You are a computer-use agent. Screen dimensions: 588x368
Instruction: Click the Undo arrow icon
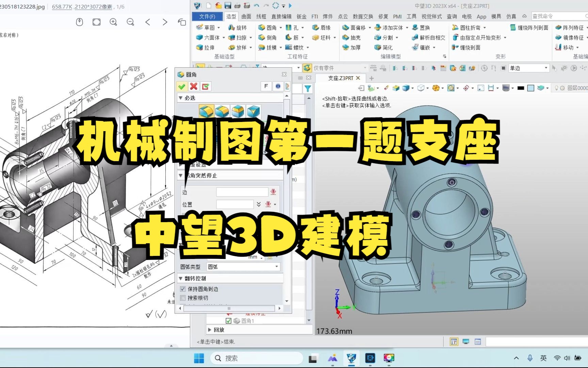[x=256, y=5]
